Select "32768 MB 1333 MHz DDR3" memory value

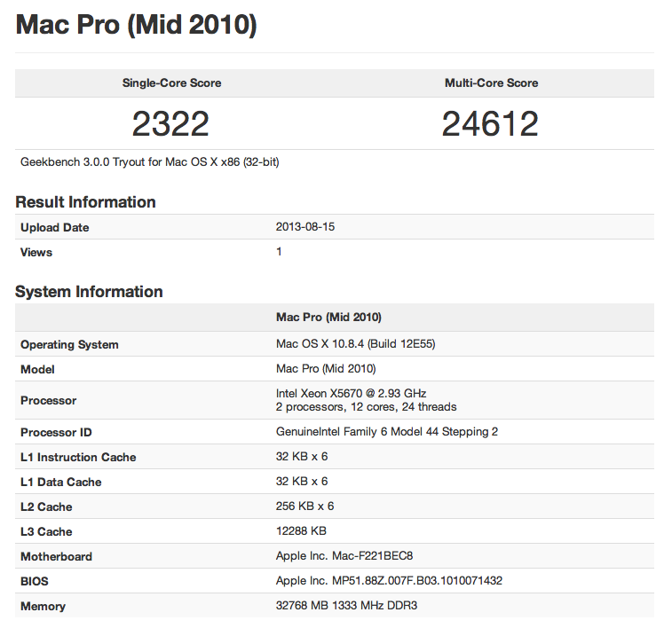(x=347, y=606)
